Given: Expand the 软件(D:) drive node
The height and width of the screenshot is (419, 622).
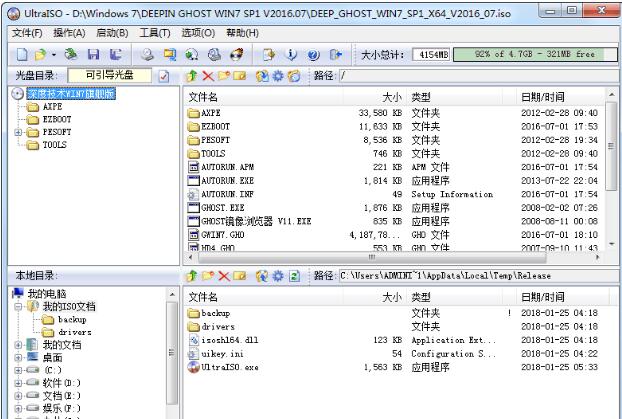Looking at the screenshot, I should click(18, 383).
